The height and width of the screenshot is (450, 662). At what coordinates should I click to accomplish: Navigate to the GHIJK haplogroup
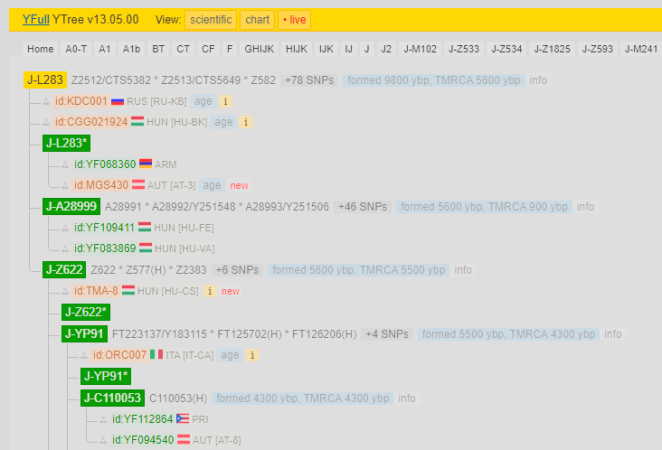click(x=259, y=49)
